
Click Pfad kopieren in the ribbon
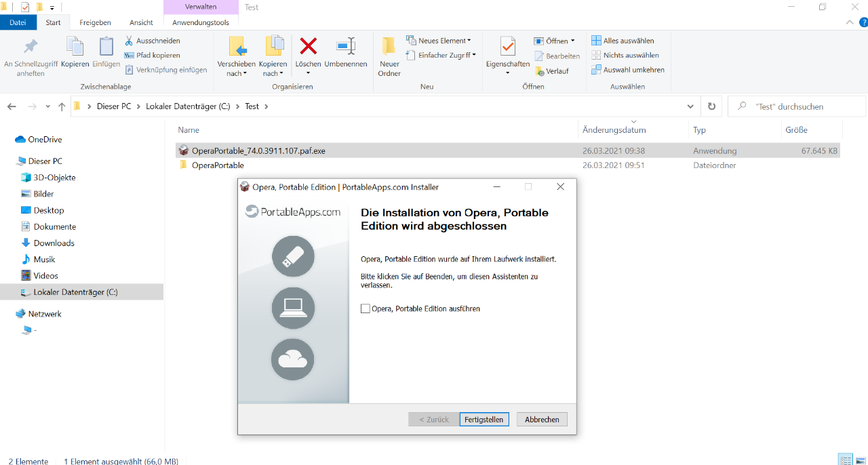[x=152, y=55]
